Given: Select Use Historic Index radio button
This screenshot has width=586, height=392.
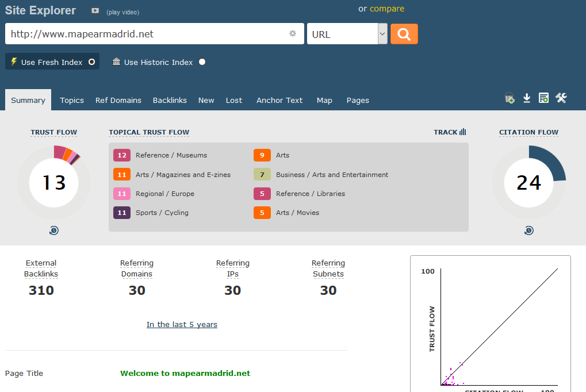Looking at the screenshot, I should (202, 62).
